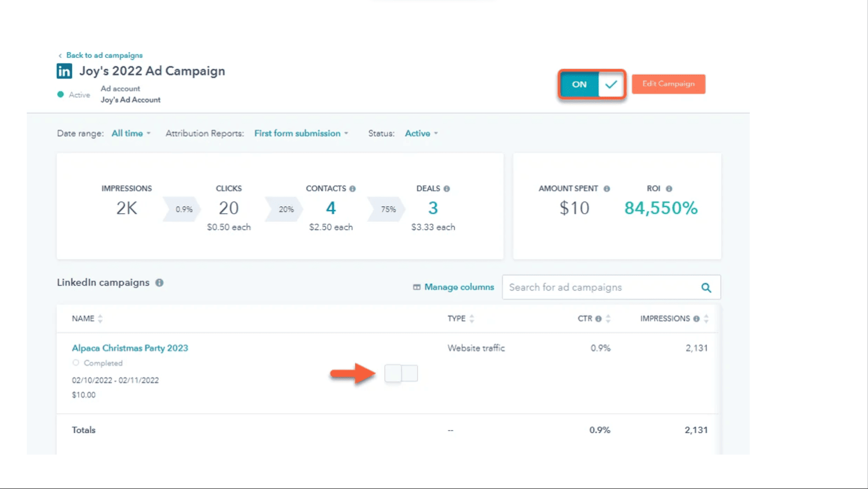This screenshot has height=489, width=868.
Task: Click Manage columns link
Action: 459,287
